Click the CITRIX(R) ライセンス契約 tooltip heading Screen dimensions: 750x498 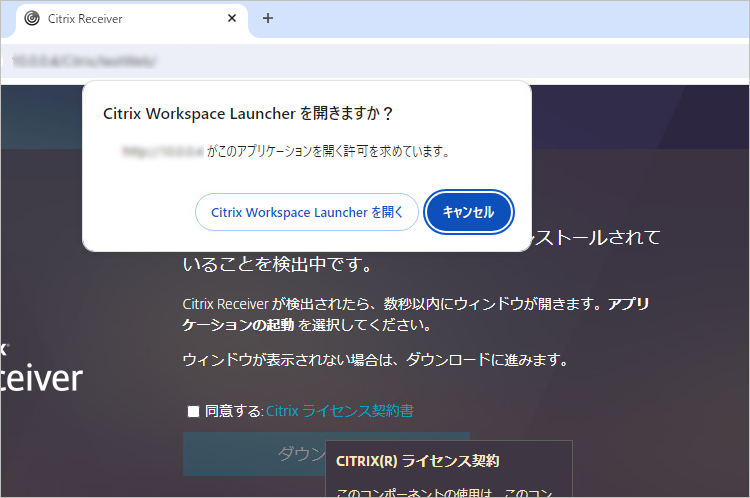coord(418,461)
